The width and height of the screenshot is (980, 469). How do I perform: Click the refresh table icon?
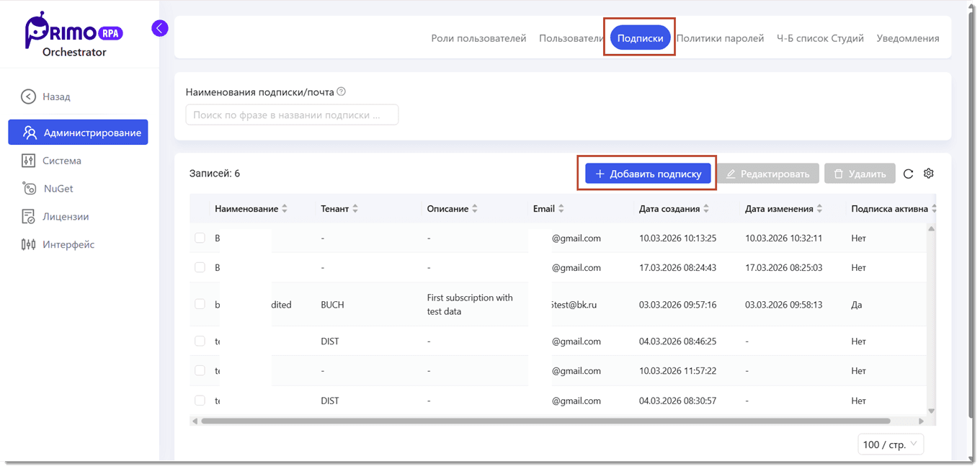point(908,174)
